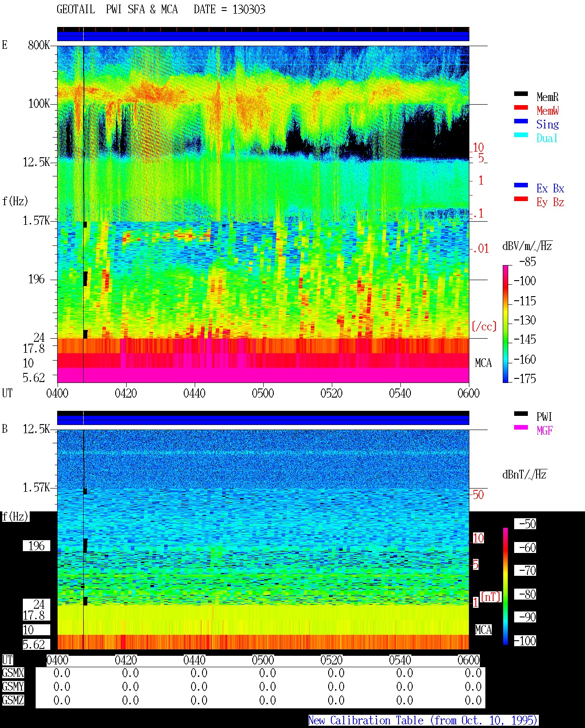
Task: Click the E panel's 0600 time label
Action: point(468,393)
